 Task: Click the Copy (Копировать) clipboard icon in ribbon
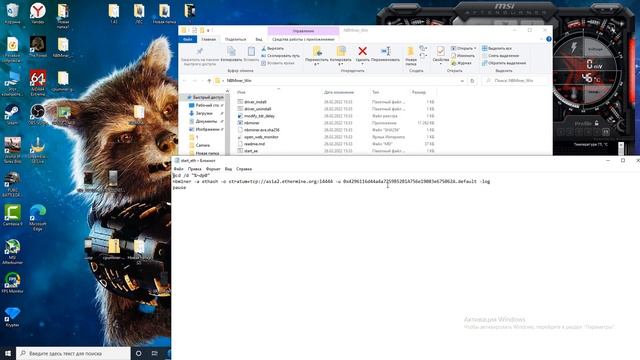231,51
